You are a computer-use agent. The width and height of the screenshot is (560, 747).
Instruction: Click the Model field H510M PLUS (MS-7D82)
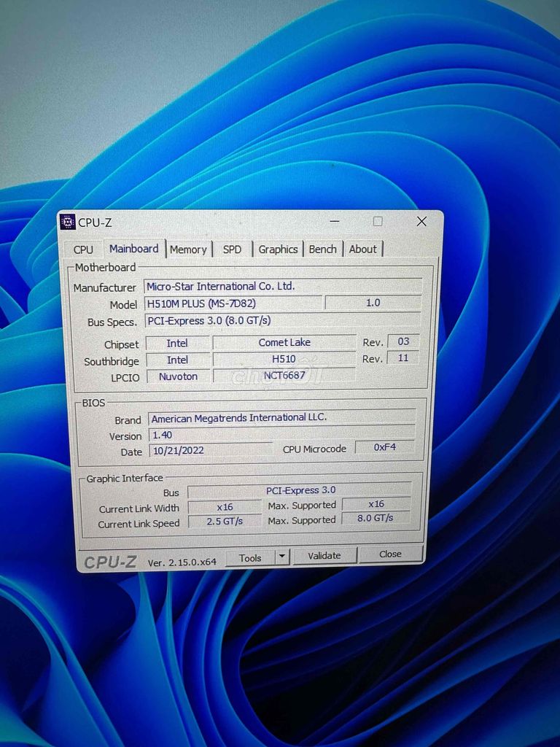click(x=233, y=303)
